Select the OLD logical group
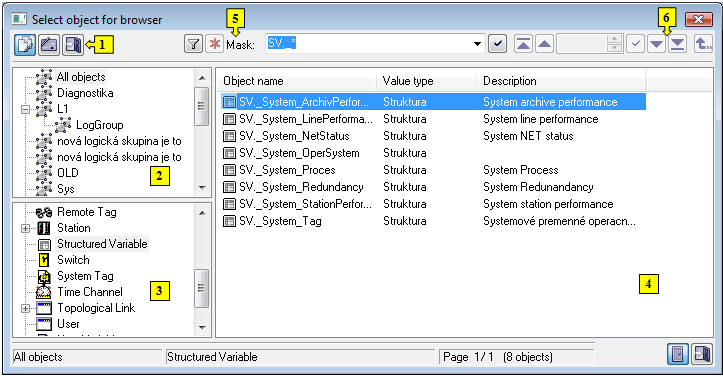The width and height of the screenshot is (723, 377). (x=68, y=173)
